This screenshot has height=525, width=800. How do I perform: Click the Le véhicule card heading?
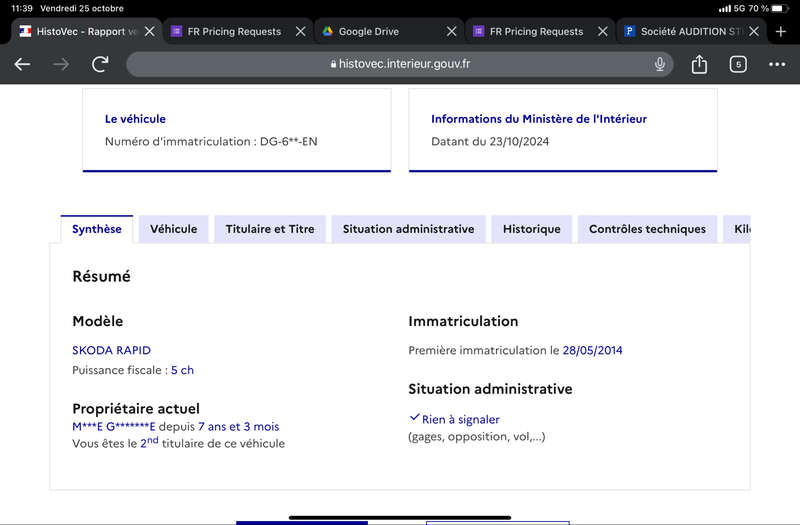(135, 119)
